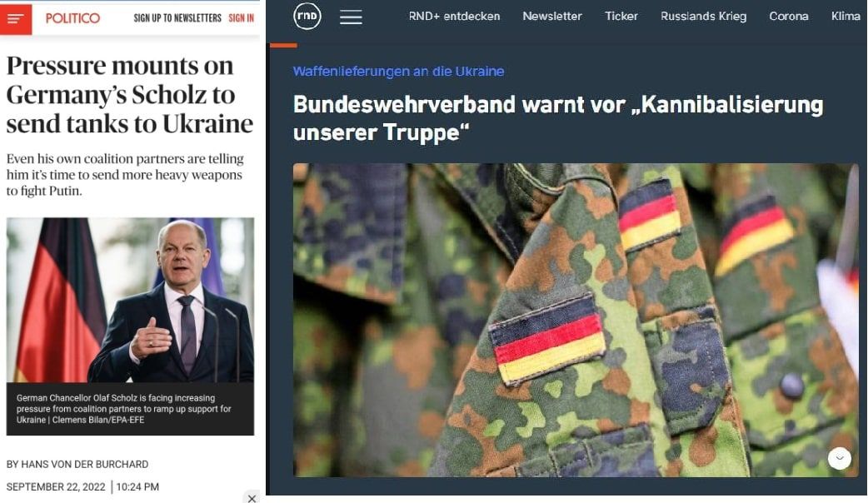The image size is (868, 503).
Task: Open Russlands Krieg topic page
Action: tap(703, 16)
